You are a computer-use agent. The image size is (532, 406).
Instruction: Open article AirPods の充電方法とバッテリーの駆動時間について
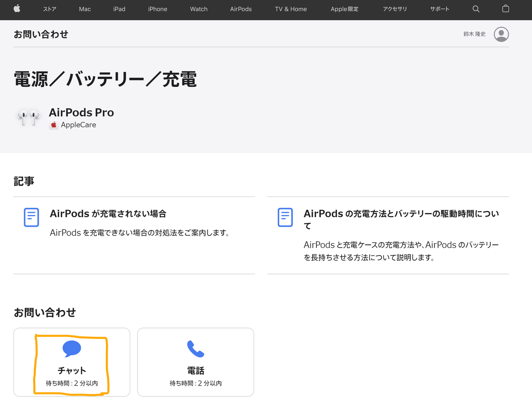coord(401,220)
